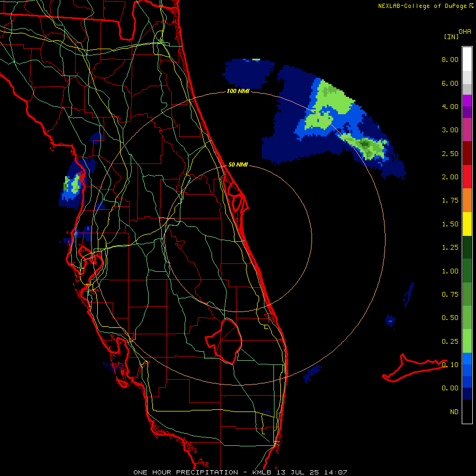Click the 4.00 legend value
The image size is (476, 476).
[450, 106]
